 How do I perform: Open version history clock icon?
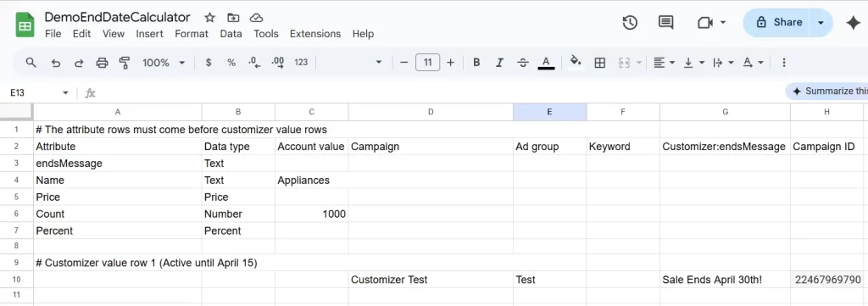630,23
